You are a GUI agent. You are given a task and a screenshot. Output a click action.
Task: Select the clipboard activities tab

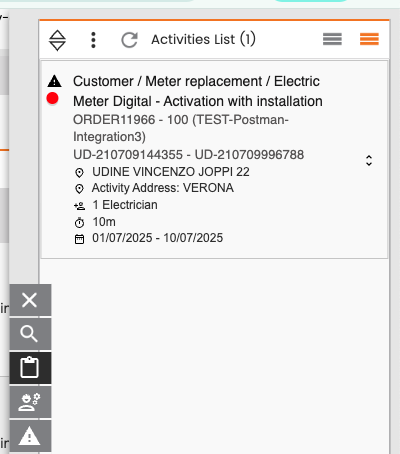coord(30,368)
